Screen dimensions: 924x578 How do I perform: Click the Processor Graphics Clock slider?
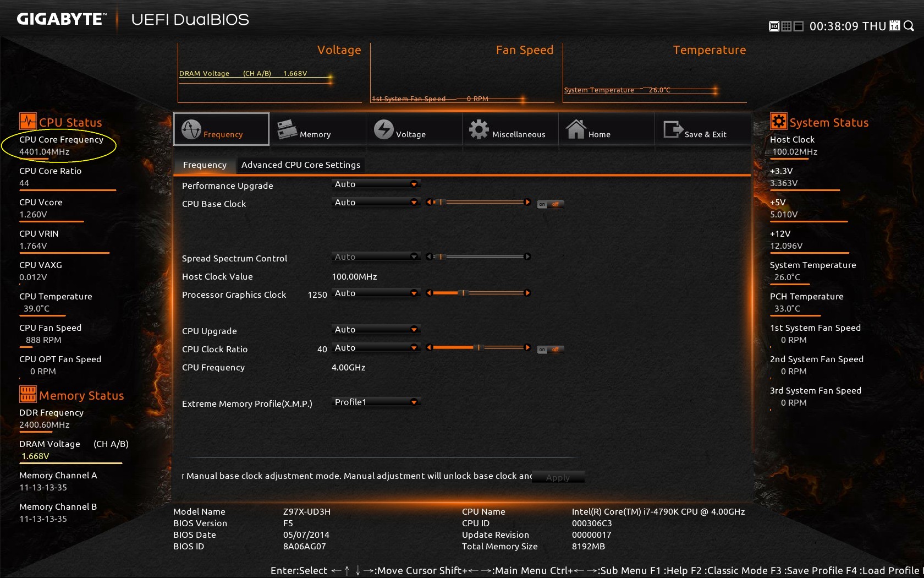(x=478, y=293)
